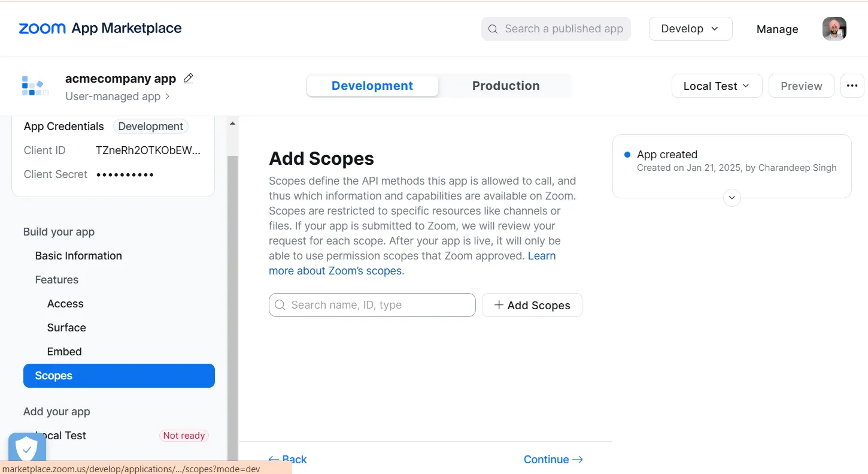Click the masked Client Secret value
The height and width of the screenshot is (474, 868).
tap(125, 174)
